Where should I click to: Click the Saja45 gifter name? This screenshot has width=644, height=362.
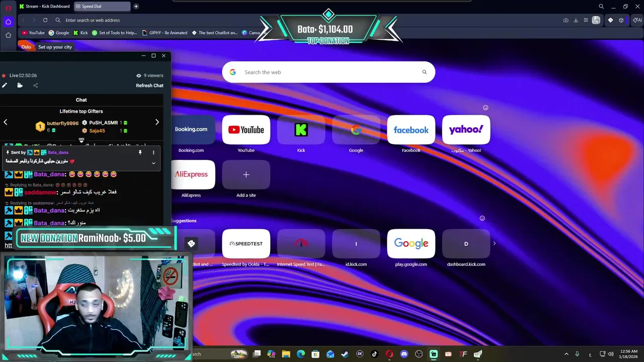pos(97,131)
